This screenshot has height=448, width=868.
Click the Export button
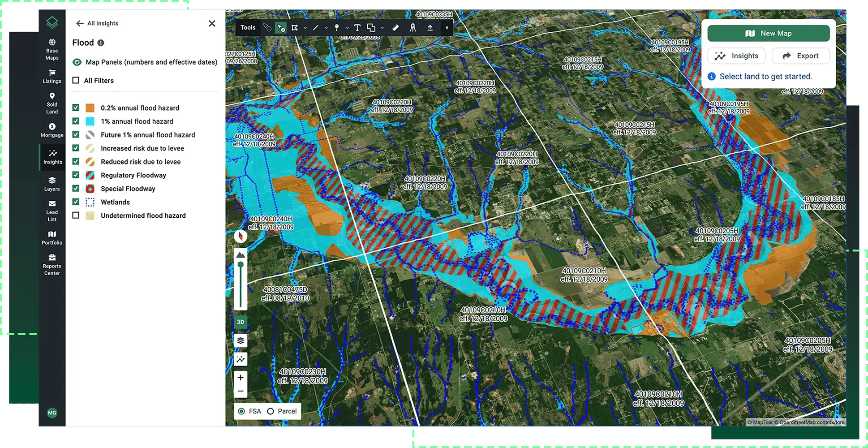pyautogui.click(x=801, y=56)
